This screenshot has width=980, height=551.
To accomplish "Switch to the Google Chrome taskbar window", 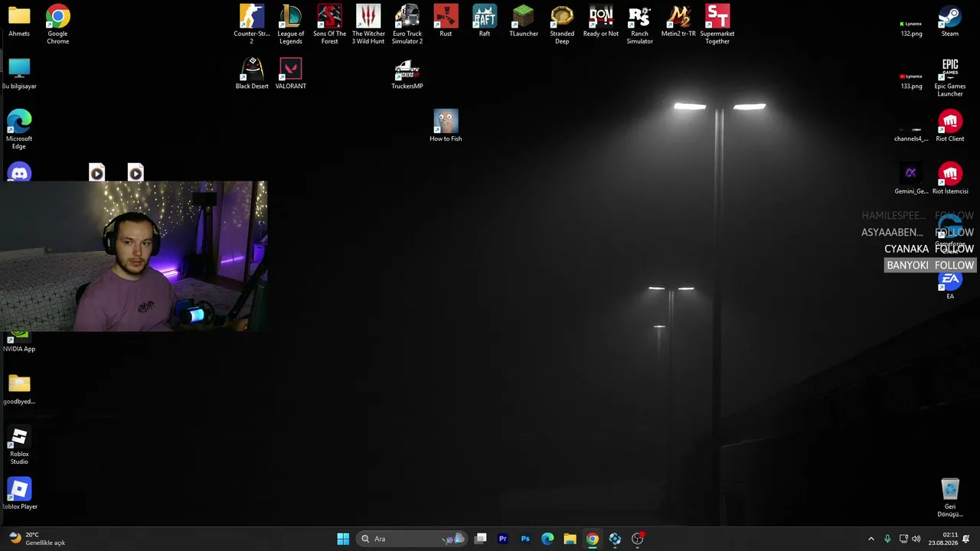I will [x=593, y=539].
